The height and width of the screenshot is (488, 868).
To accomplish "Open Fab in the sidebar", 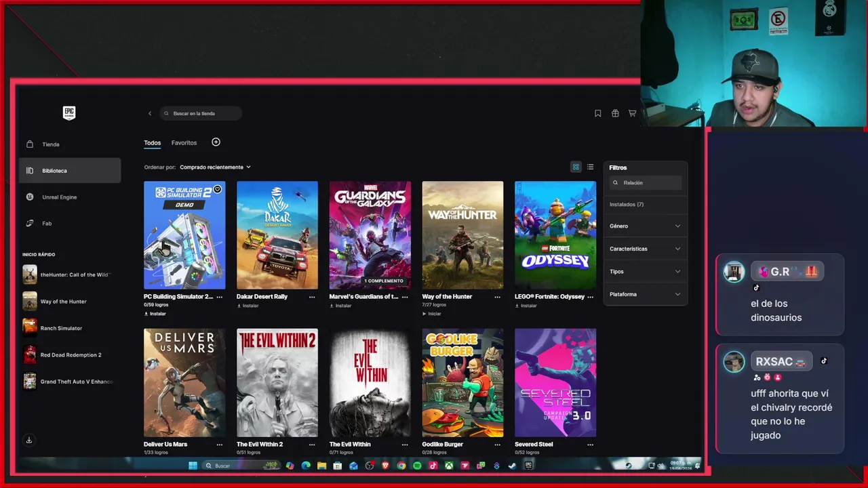I will pyautogui.click(x=70, y=224).
